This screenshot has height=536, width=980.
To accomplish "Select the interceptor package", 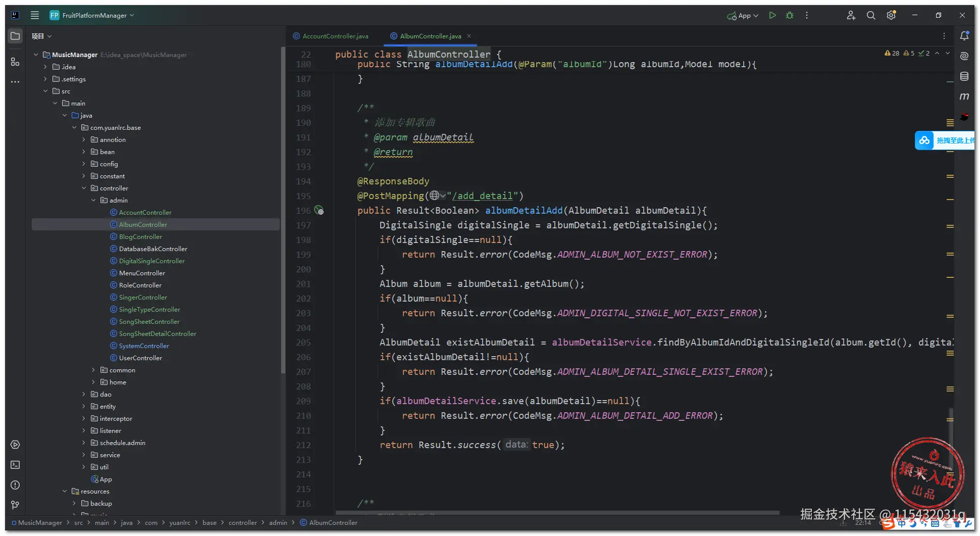I will pos(116,418).
